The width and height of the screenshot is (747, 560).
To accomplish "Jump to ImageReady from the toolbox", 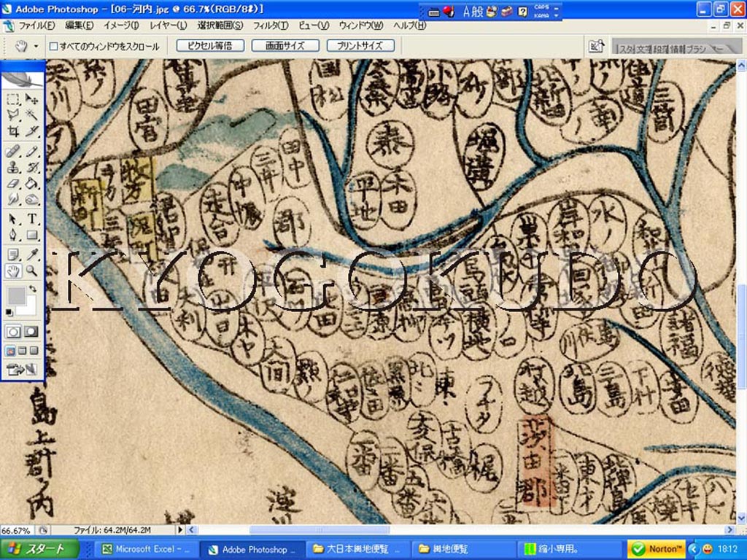I will (x=22, y=370).
